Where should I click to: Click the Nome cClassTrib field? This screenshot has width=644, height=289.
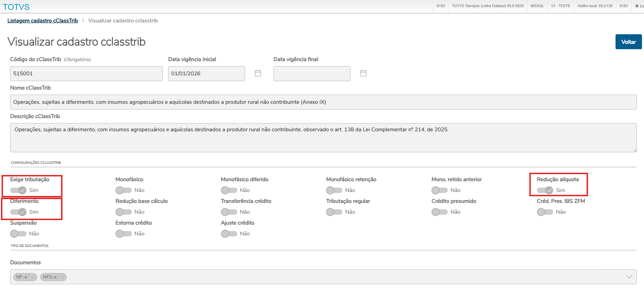point(323,102)
